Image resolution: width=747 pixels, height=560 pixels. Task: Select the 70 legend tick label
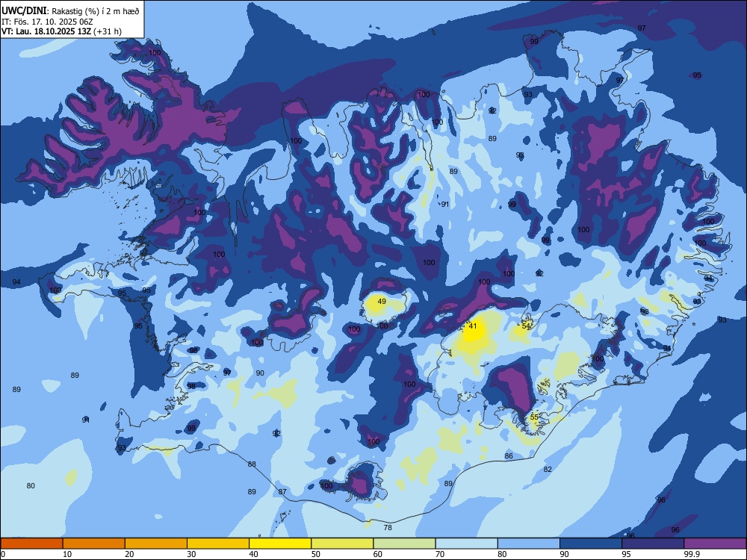tap(440, 554)
